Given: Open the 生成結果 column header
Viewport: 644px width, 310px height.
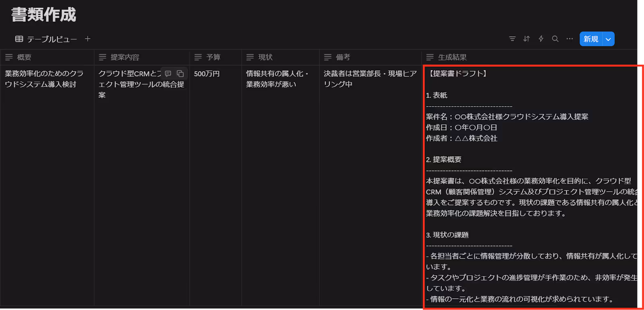Looking at the screenshot, I should (x=529, y=57).
